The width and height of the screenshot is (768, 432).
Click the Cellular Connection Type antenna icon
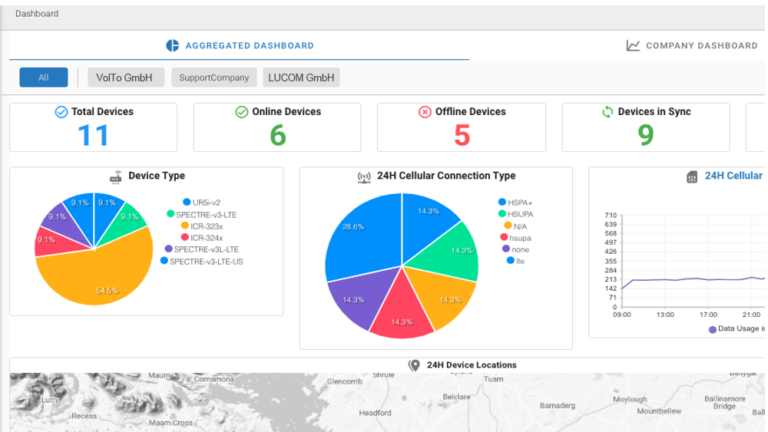pyautogui.click(x=364, y=177)
